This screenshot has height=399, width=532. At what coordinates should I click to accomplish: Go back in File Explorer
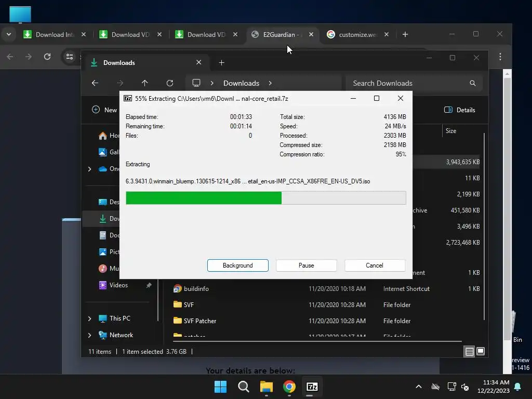[95, 83]
